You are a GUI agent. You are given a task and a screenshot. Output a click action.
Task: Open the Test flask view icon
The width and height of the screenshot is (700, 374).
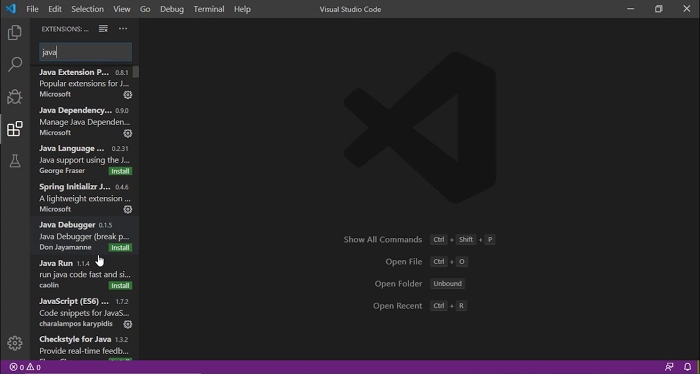(15, 161)
